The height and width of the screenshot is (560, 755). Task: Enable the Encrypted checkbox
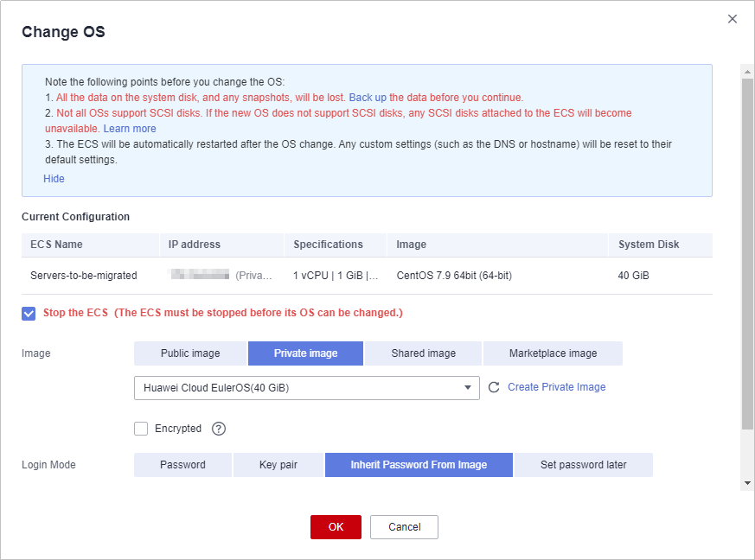point(141,429)
